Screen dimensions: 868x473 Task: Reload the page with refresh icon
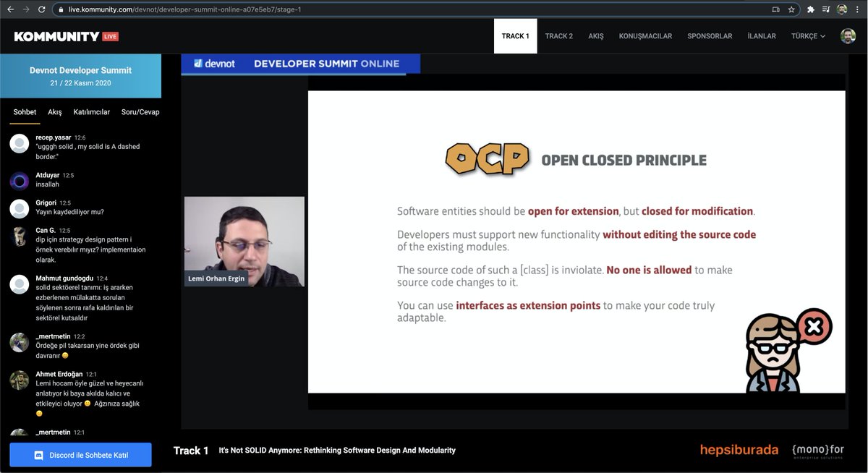point(42,9)
